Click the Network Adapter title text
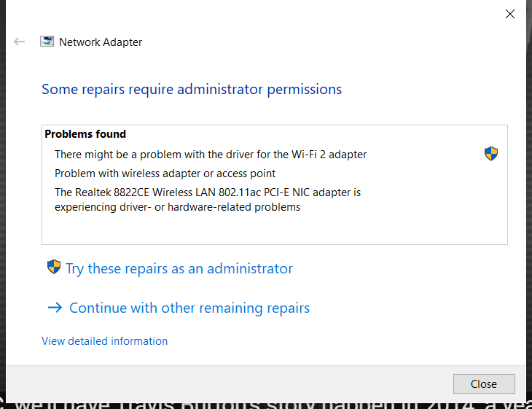This screenshot has width=532, height=409. pyautogui.click(x=101, y=42)
